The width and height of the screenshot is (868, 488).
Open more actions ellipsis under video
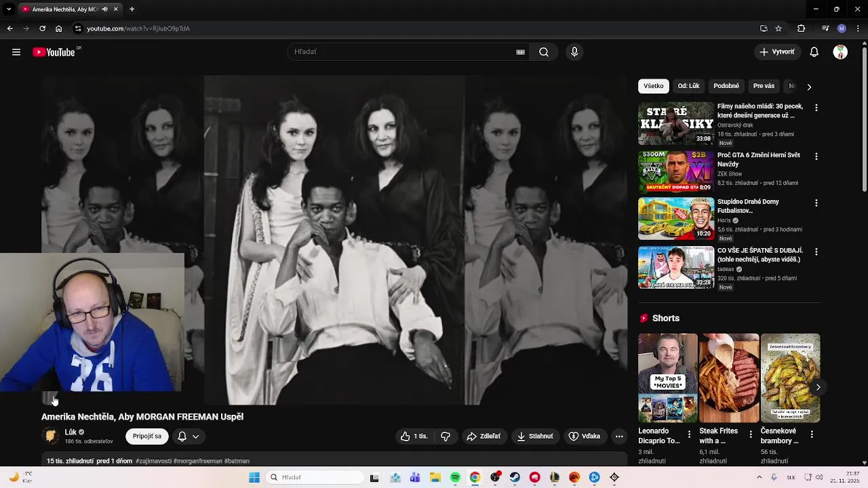pyautogui.click(x=619, y=436)
